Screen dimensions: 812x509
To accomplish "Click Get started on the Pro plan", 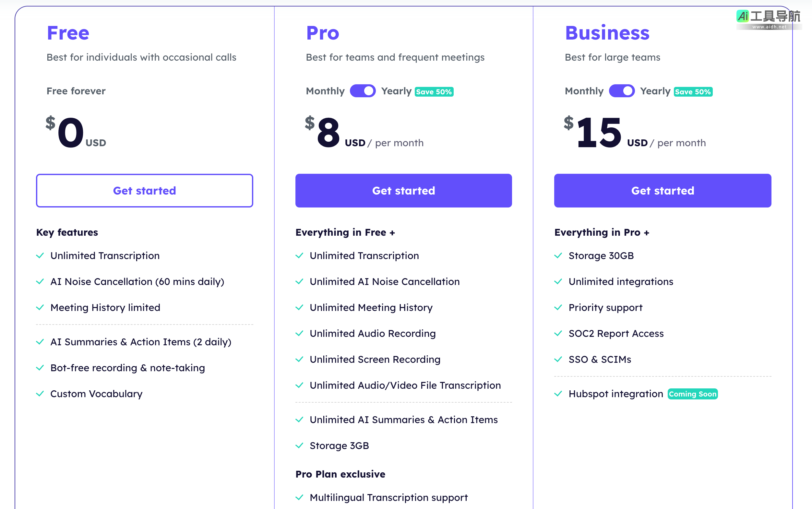I will point(403,191).
